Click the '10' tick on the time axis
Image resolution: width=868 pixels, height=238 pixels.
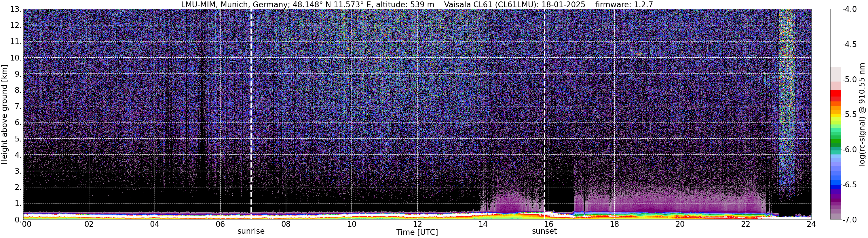point(352,224)
